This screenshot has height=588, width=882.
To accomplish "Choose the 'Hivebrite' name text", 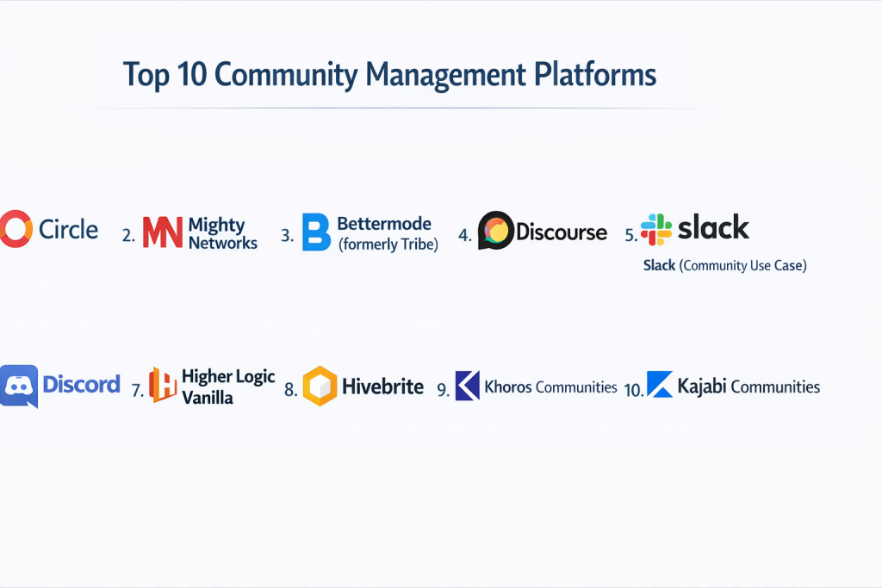I will 382,387.
